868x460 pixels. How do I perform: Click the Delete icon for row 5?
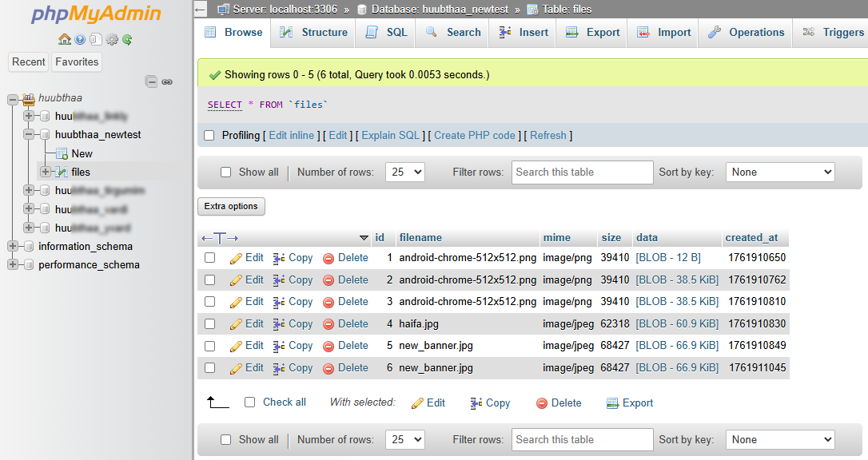click(x=328, y=346)
